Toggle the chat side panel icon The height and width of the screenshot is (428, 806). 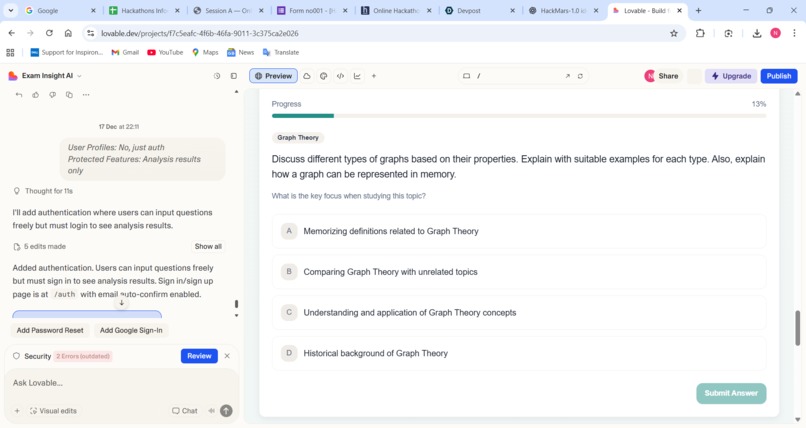pyautogui.click(x=234, y=76)
